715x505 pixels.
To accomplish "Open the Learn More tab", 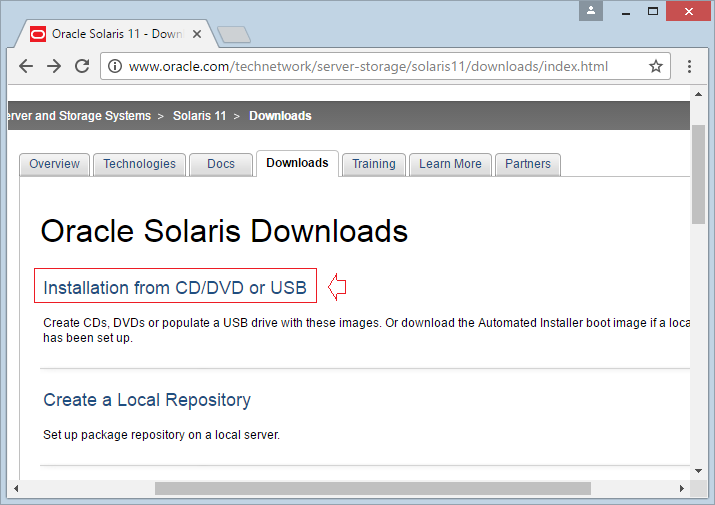I will click(450, 164).
